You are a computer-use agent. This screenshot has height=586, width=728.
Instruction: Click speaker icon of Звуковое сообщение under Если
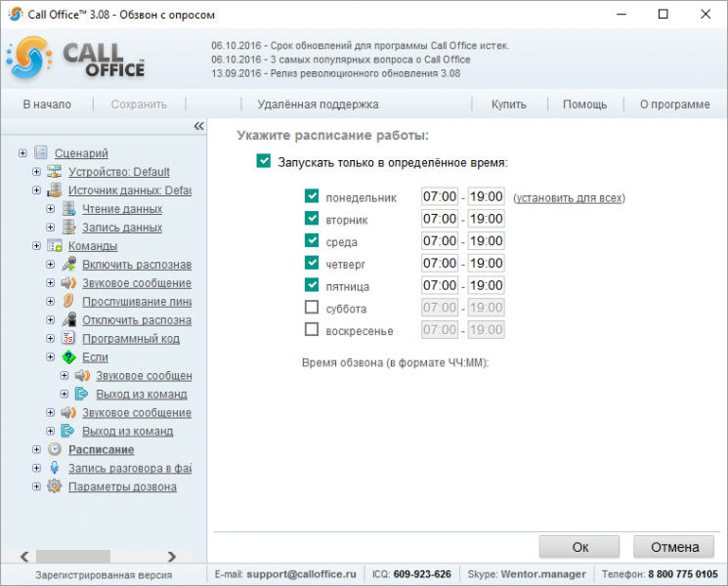83,375
